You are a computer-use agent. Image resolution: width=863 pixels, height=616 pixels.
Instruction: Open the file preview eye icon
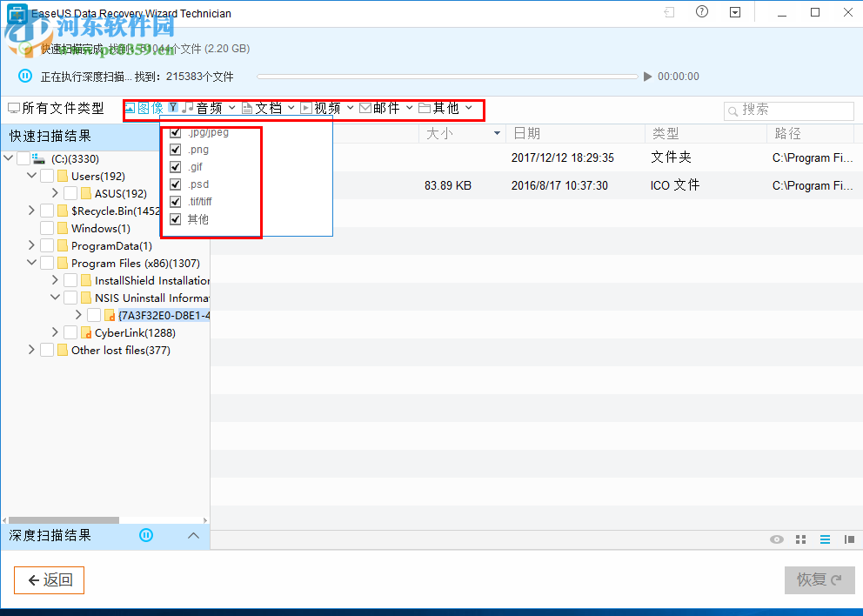[x=776, y=539]
